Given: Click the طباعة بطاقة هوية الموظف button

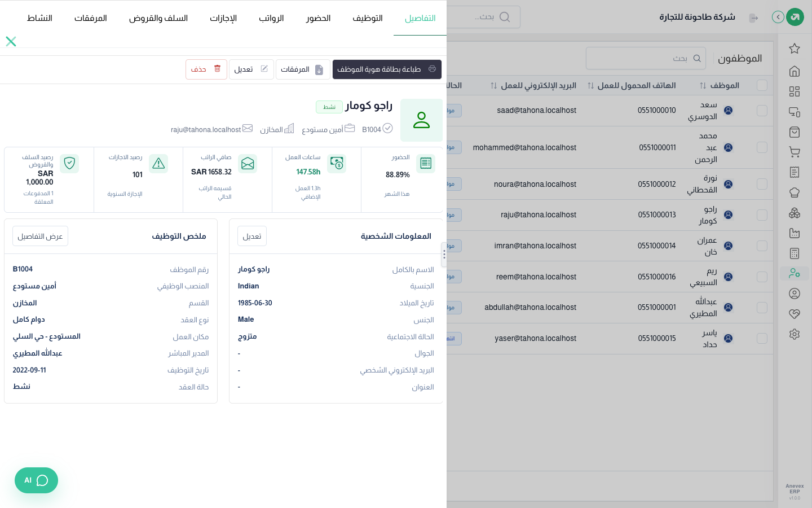Looking at the screenshot, I should pyautogui.click(x=387, y=69).
